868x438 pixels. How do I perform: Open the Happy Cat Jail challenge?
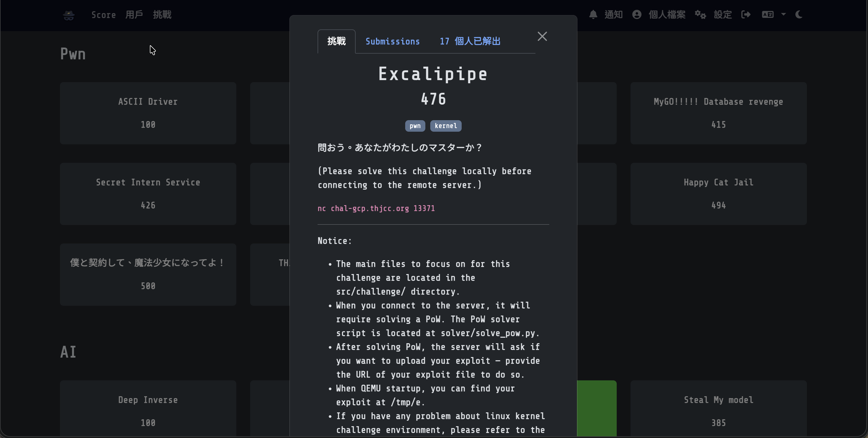[x=718, y=194]
